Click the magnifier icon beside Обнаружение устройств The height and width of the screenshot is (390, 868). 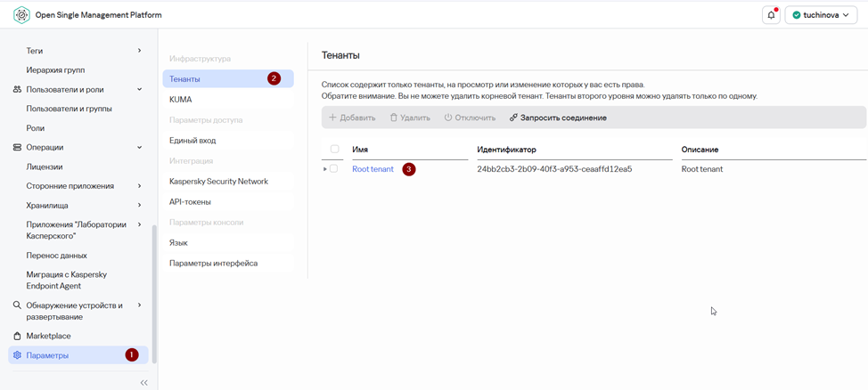[17, 305]
